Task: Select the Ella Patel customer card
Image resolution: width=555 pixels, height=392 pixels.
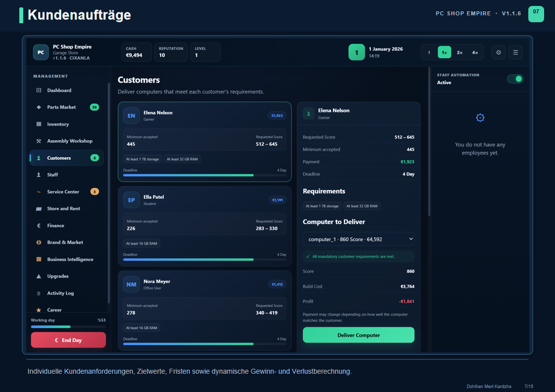Action: point(205,226)
